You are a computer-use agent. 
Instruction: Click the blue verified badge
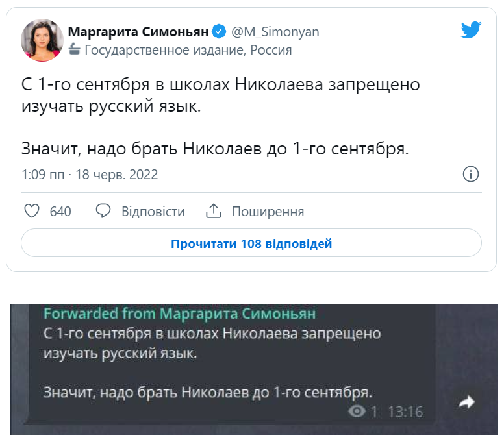point(220,32)
